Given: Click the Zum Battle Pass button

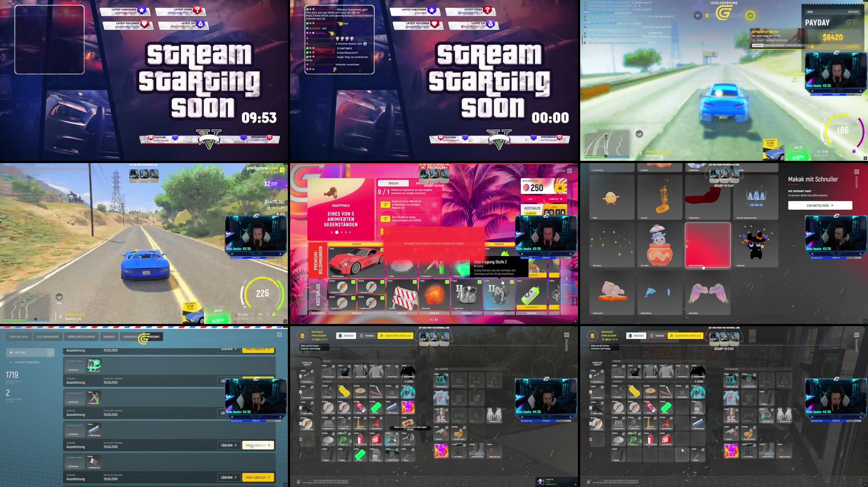Looking at the screenshot, I should coord(820,206).
